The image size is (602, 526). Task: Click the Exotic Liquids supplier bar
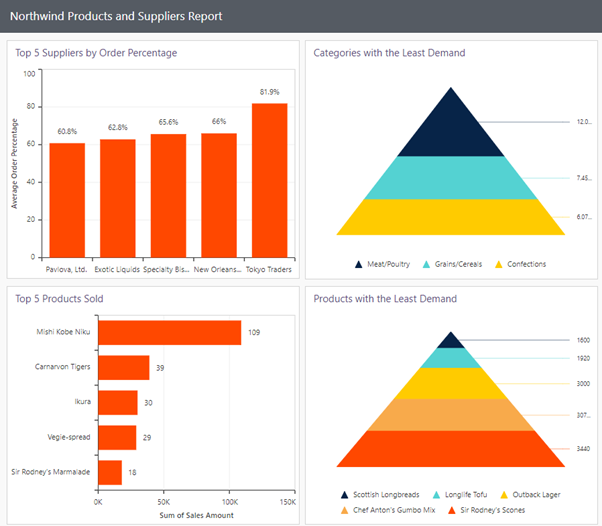click(x=118, y=197)
